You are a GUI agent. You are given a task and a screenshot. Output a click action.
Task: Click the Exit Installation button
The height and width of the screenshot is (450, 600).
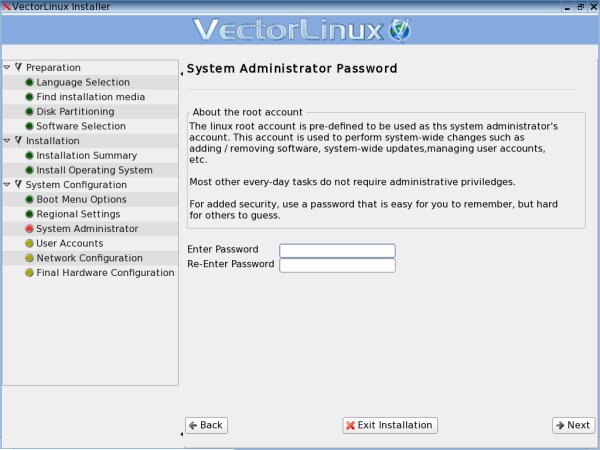point(389,425)
